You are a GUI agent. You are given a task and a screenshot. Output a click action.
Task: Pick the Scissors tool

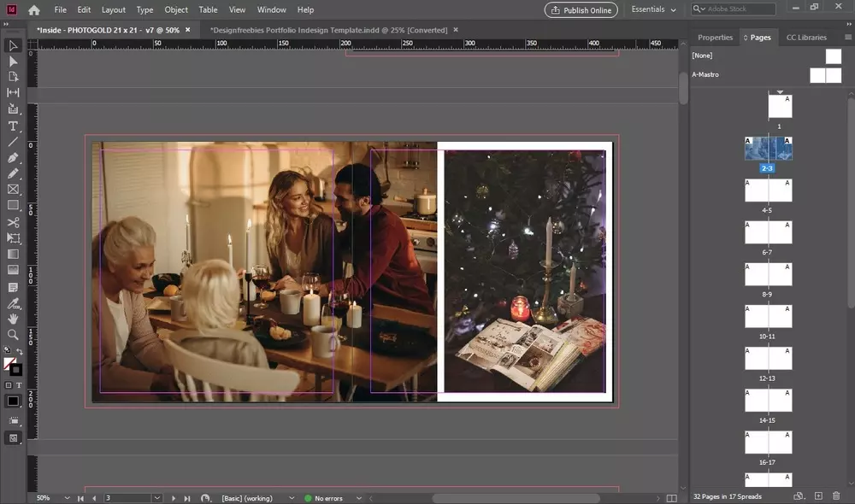[13, 222]
